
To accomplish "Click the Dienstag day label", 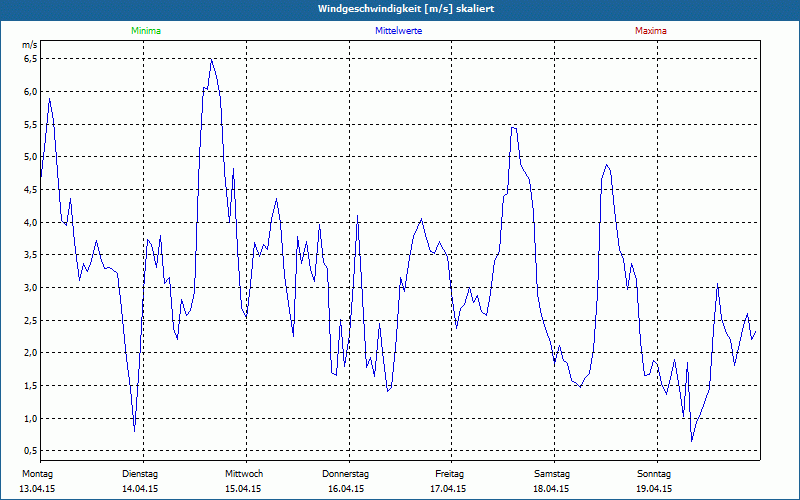I will point(140,474).
